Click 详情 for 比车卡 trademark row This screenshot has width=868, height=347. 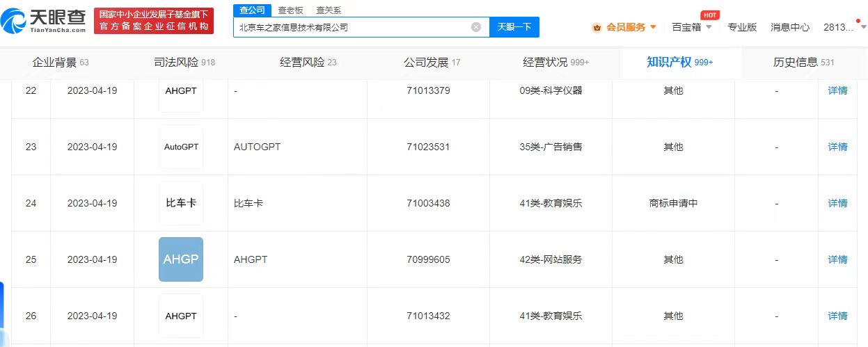(x=837, y=203)
